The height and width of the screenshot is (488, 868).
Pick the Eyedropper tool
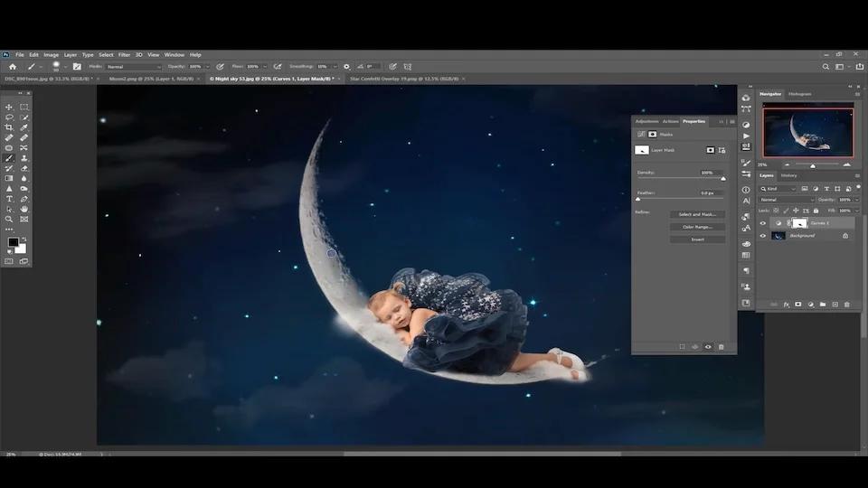point(24,127)
